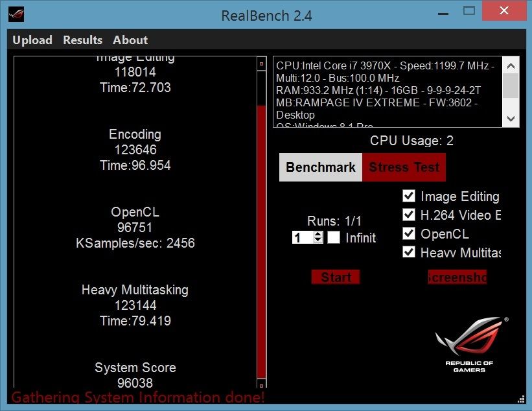Click the results scrollbar up arrow
This screenshot has width=532, height=411.
pyautogui.click(x=261, y=64)
